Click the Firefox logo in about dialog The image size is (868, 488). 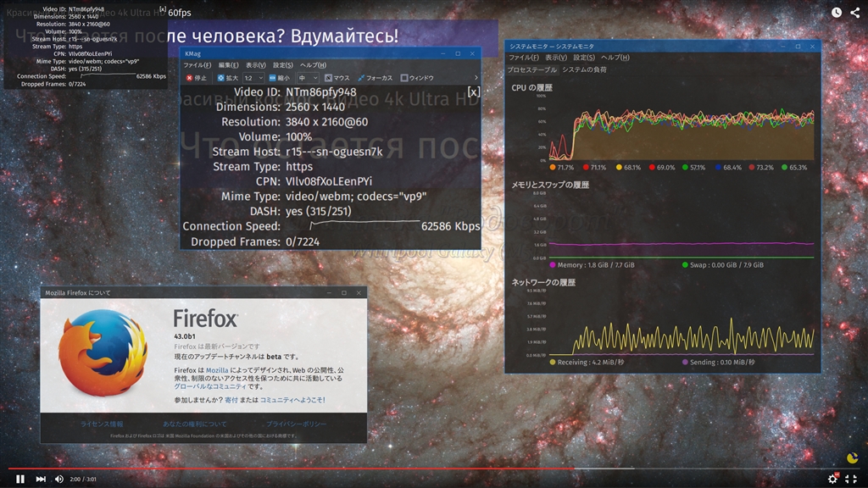103,352
